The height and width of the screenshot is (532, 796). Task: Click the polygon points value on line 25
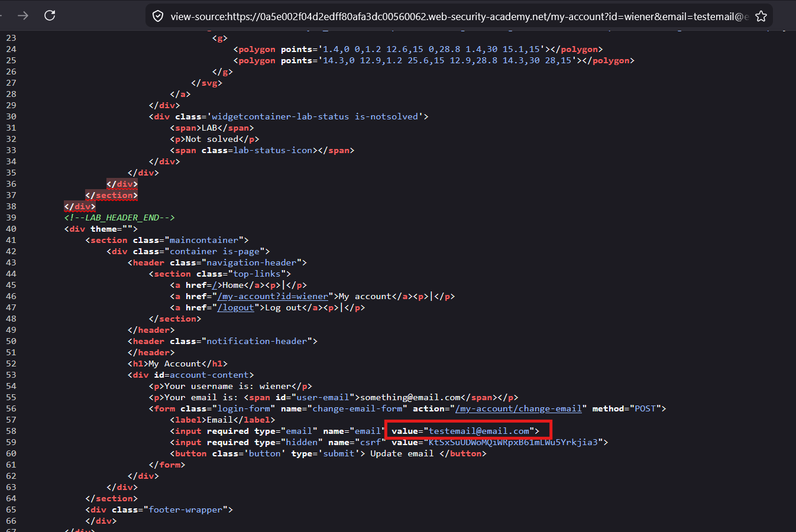(x=447, y=60)
